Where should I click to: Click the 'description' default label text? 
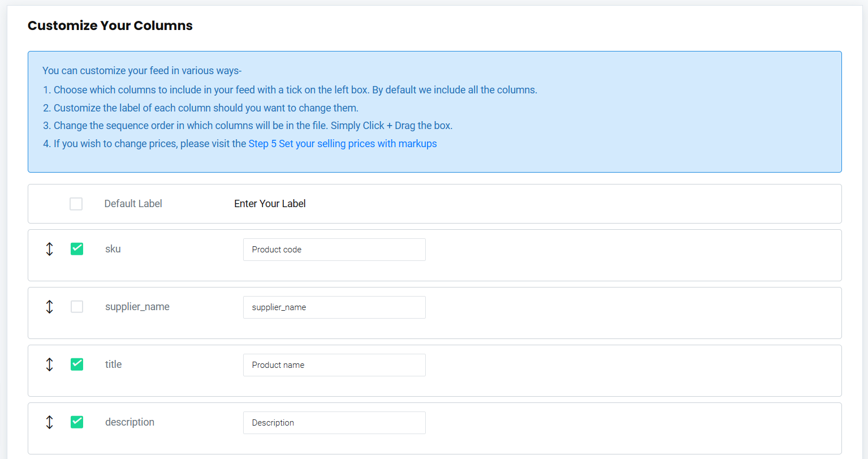click(129, 422)
